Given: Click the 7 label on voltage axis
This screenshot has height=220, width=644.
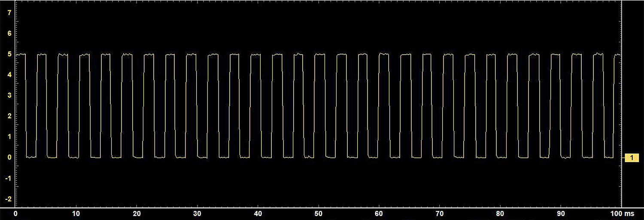Looking at the screenshot, I should [9, 12].
